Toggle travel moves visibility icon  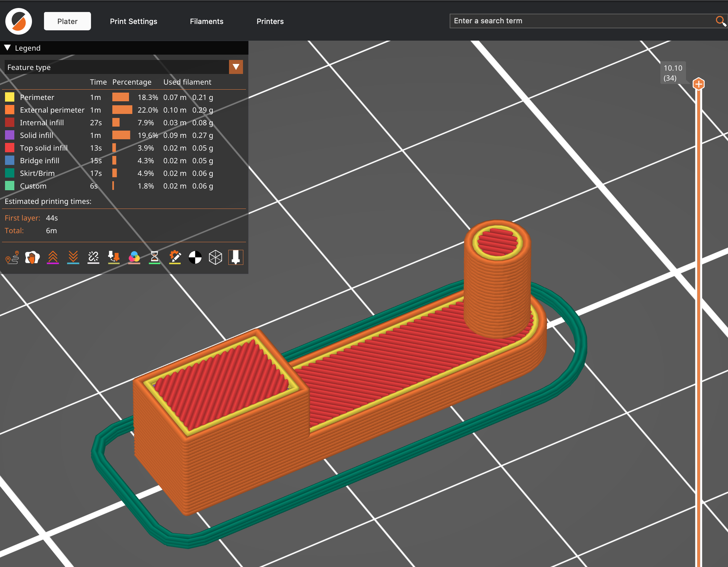click(12, 258)
